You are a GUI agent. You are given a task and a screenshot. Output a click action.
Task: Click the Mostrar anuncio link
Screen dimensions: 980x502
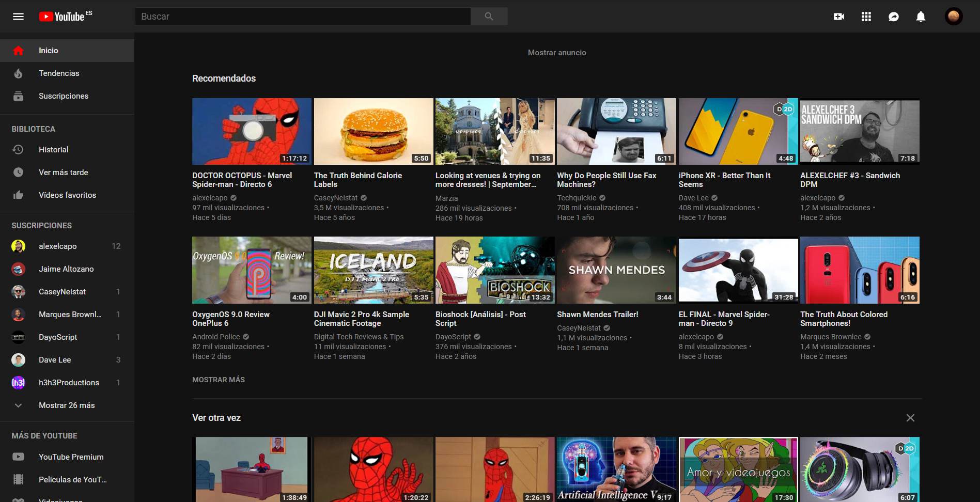[557, 53]
